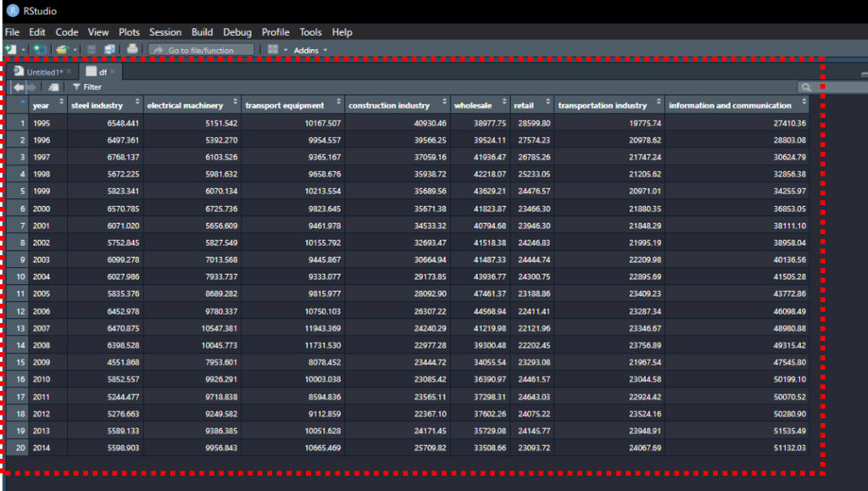Click the Open File folder icon
Viewport: 868px width, 491px height.
[x=62, y=50]
